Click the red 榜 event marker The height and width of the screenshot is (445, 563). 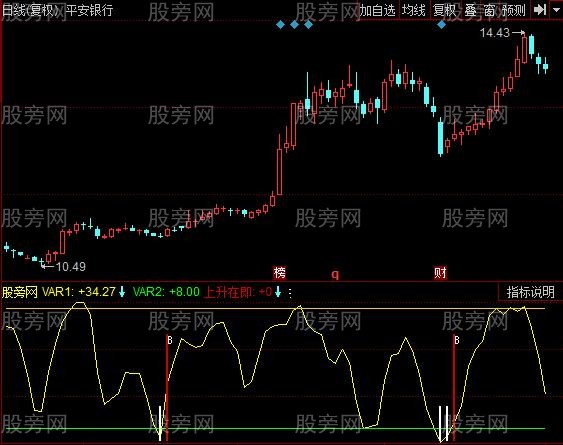[279, 273]
